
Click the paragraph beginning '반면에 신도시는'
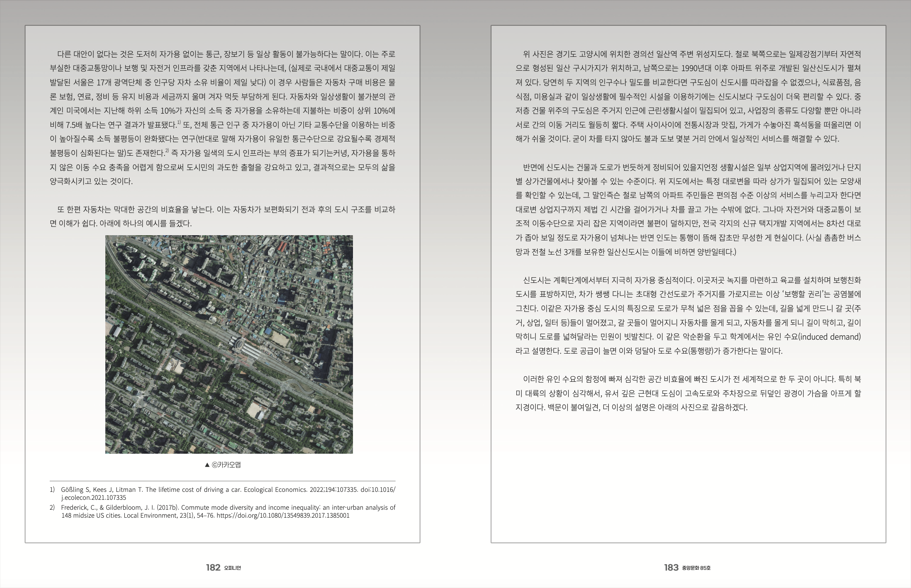tap(688, 209)
